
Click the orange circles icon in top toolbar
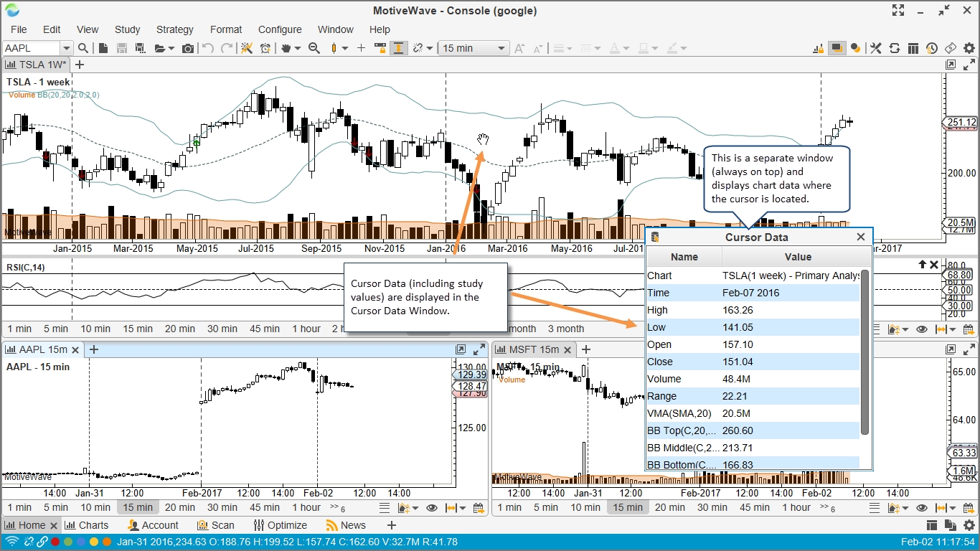click(855, 48)
